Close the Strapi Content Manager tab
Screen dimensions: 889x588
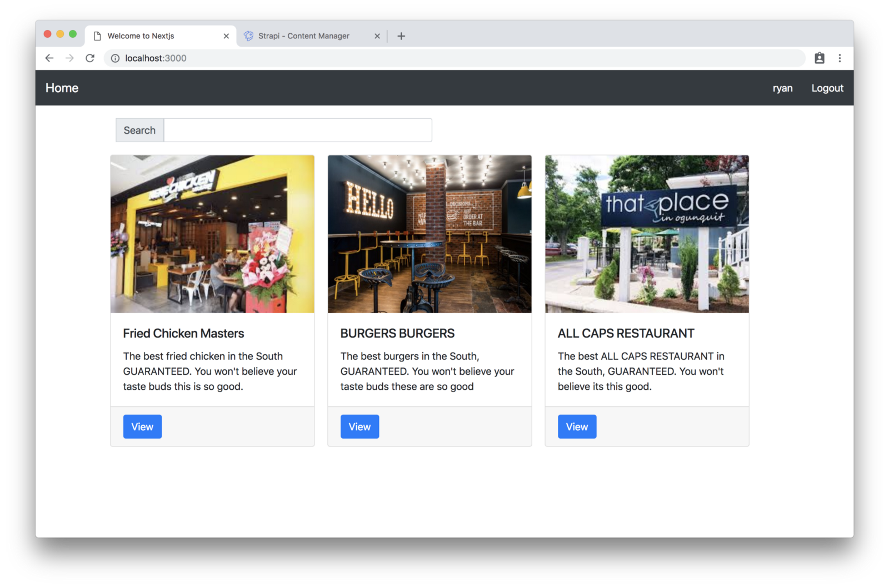click(377, 36)
